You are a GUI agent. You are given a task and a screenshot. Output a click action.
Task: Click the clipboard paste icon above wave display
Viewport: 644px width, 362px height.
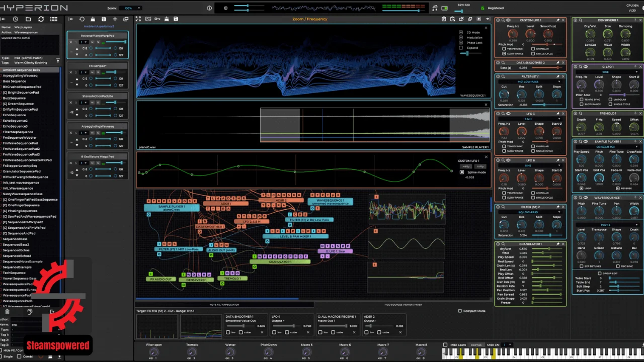click(x=444, y=19)
